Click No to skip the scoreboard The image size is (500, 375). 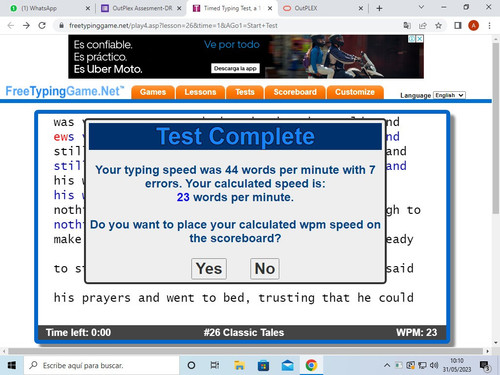(265, 269)
